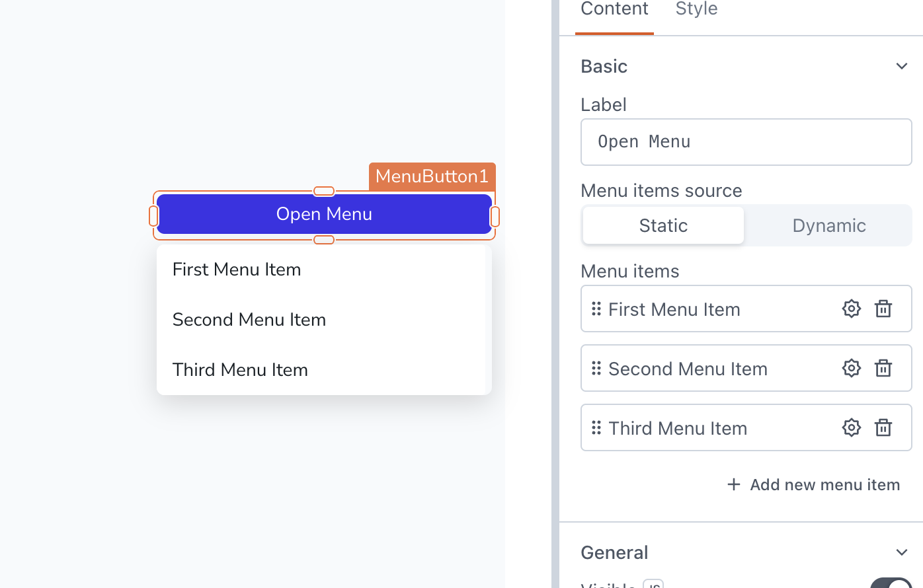
Task: Open settings for Third Menu Item
Action: [x=852, y=427]
